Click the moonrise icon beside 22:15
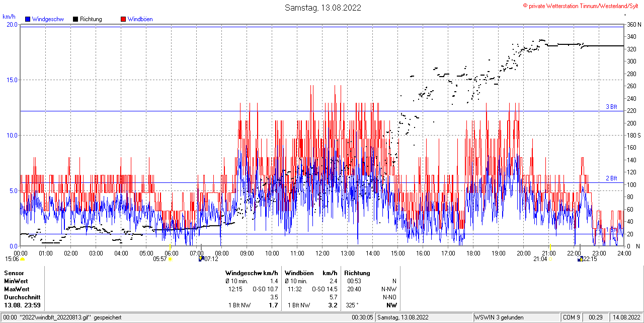The height and width of the screenshot is (323, 644). click(x=580, y=259)
